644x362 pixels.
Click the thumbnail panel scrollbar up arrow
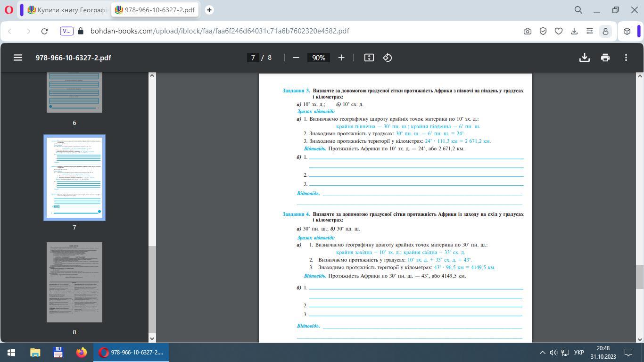coord(152,76)
